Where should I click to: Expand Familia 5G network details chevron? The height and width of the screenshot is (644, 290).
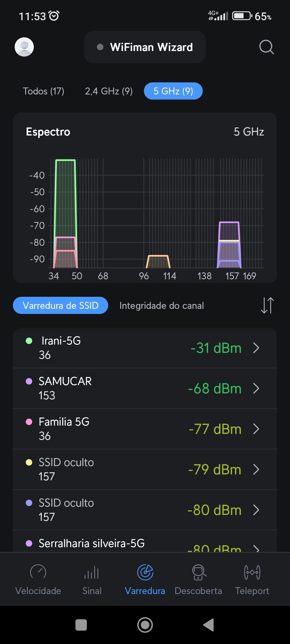tap(256, 429)
